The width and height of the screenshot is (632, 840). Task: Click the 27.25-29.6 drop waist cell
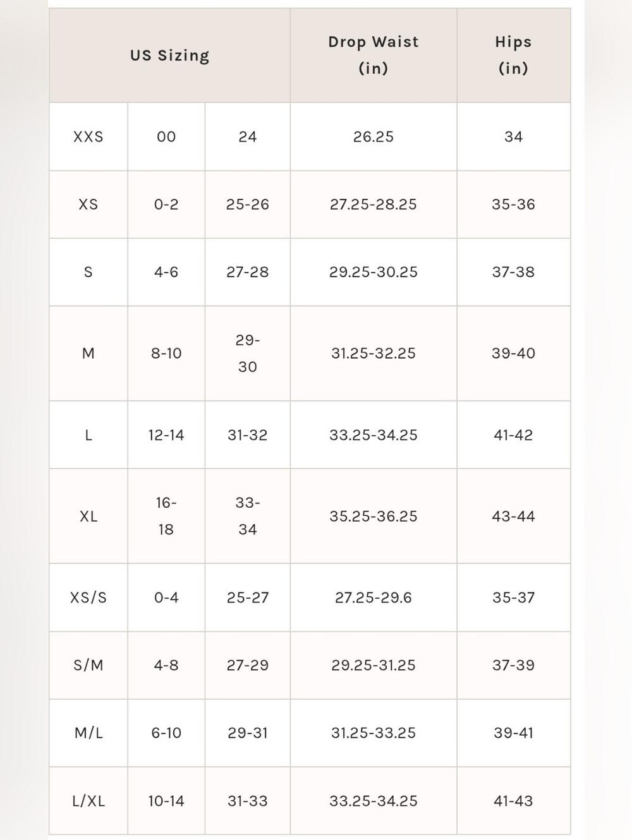click(374, 597)
